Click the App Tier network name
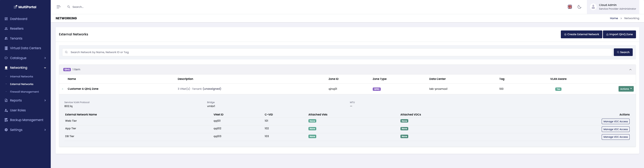 click(70, 128)
